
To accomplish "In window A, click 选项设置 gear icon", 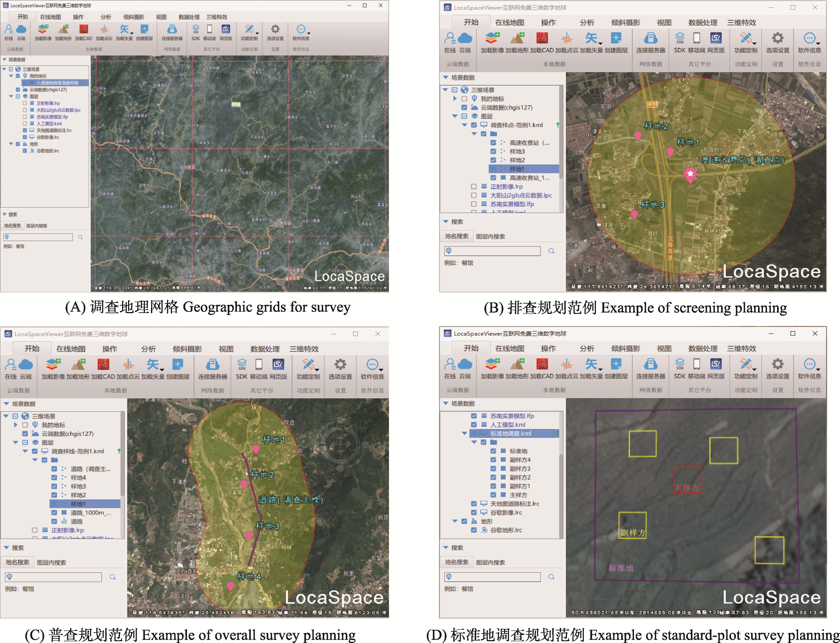I will (x=275, y=29).
